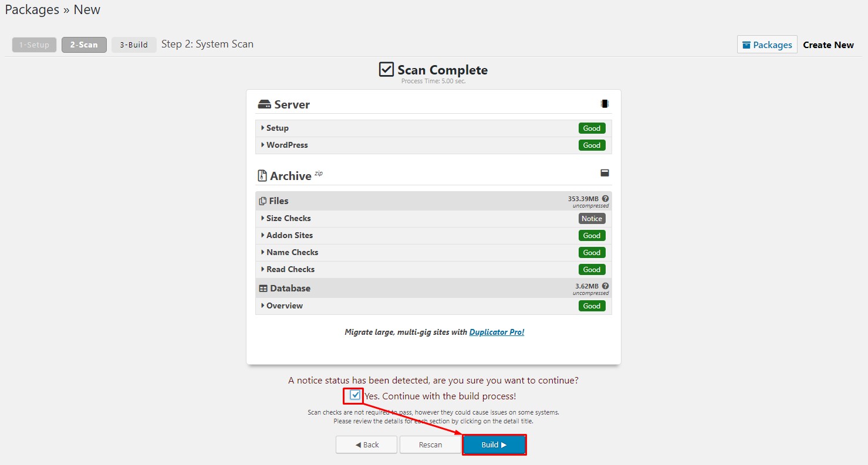
Task: Open the Duplicator Pro! link
Action: point(497,332)
